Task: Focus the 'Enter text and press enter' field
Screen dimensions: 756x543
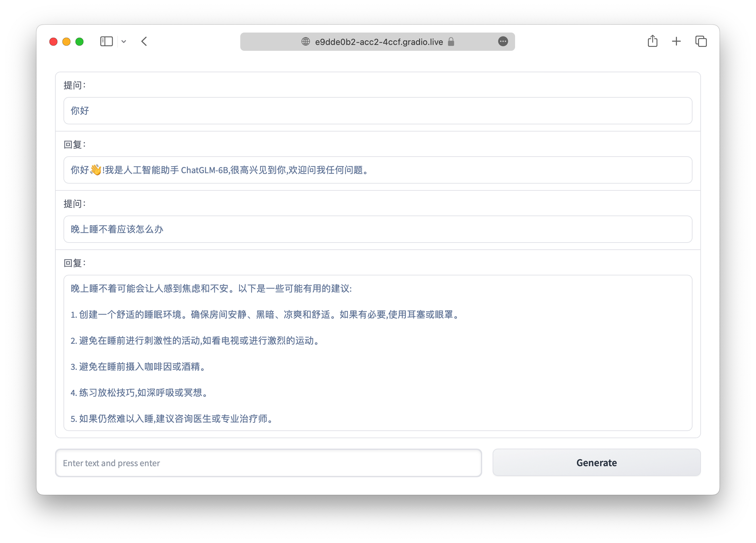Action: pyautogui.click(x=268, y=463)
